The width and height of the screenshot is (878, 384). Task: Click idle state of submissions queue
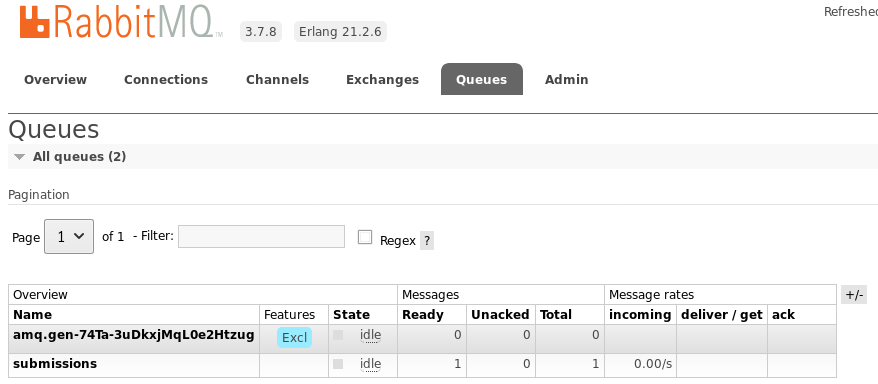(370, 364)
